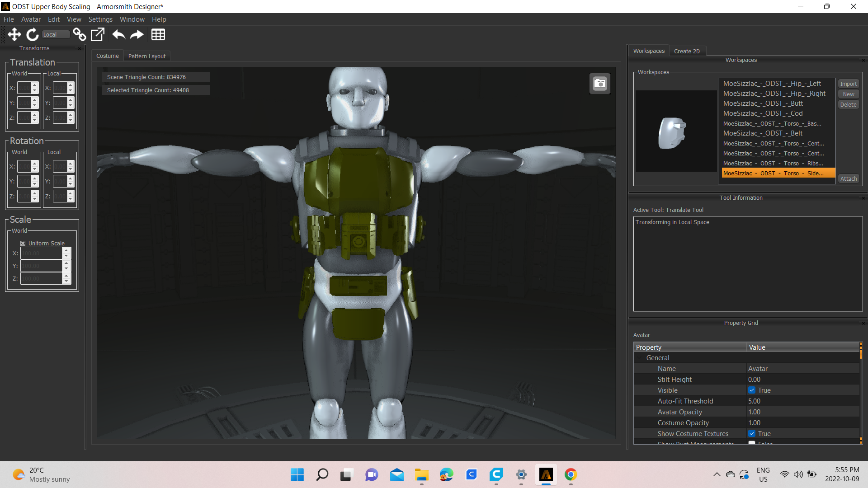This screenshot has height=488, width=868.
Task: Select the Rotate tool icon
Action: coord(32,34)
